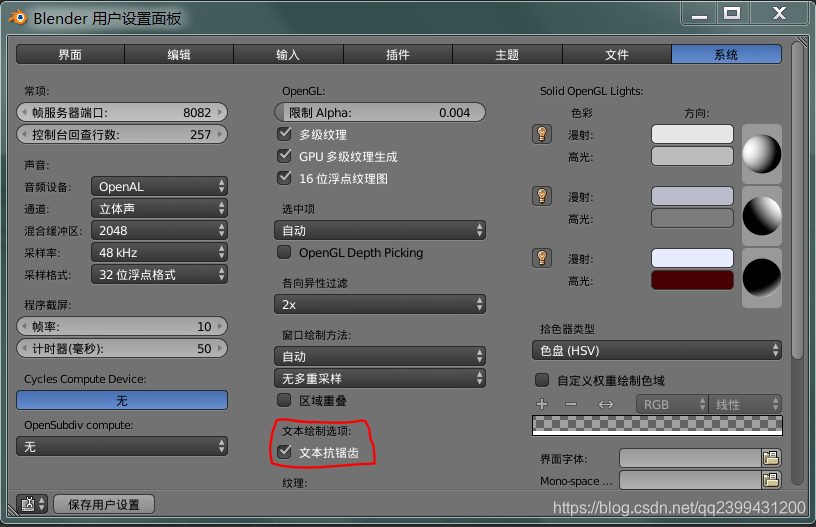Click the corner split widget at top right
816x527 pixels.
(x=801, y=42)
